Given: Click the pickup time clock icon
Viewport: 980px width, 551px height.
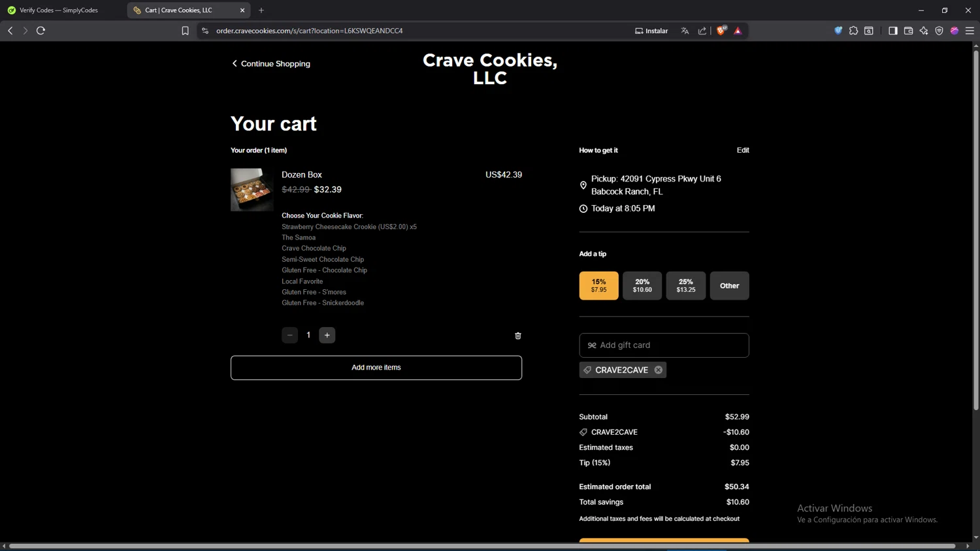Looking at the screenshot, I should (583, 209).
